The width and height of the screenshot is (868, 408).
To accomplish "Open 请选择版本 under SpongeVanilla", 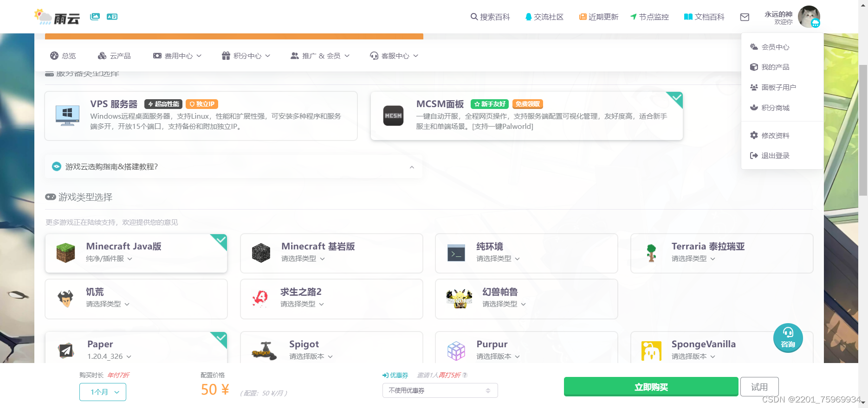I will [x=693, y=357].
